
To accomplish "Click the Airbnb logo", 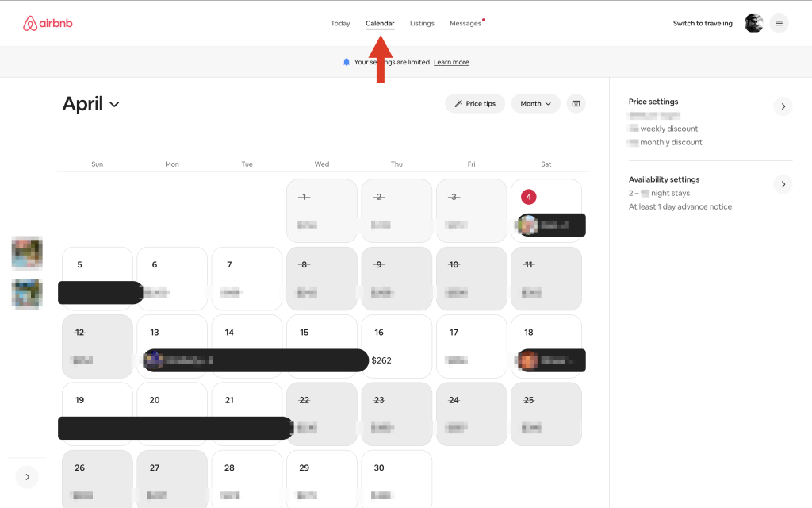I will pyautogui.click(x=48, y=23).
